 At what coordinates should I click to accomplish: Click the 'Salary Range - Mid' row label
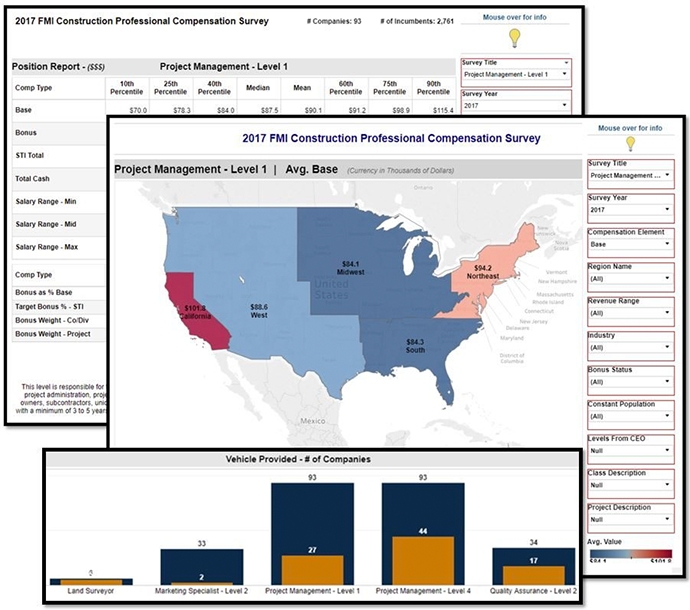pos(46,224)
